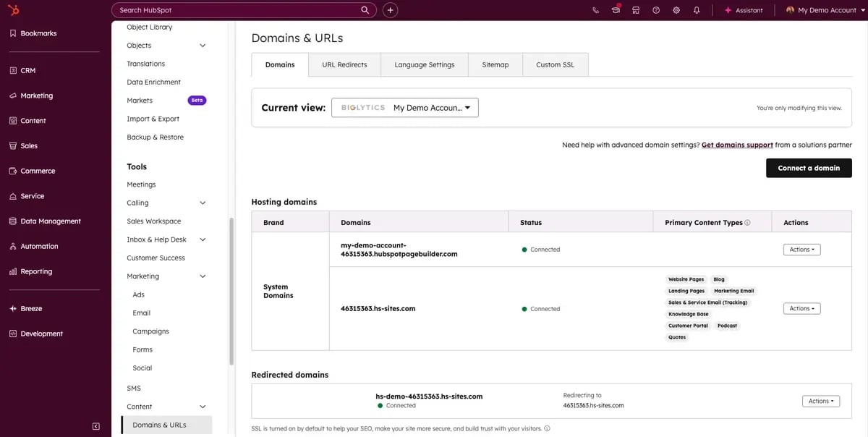Open the Marketing navigation section
Image resolution: width=868 pixels, height=437 pixels.
point(30,96)
